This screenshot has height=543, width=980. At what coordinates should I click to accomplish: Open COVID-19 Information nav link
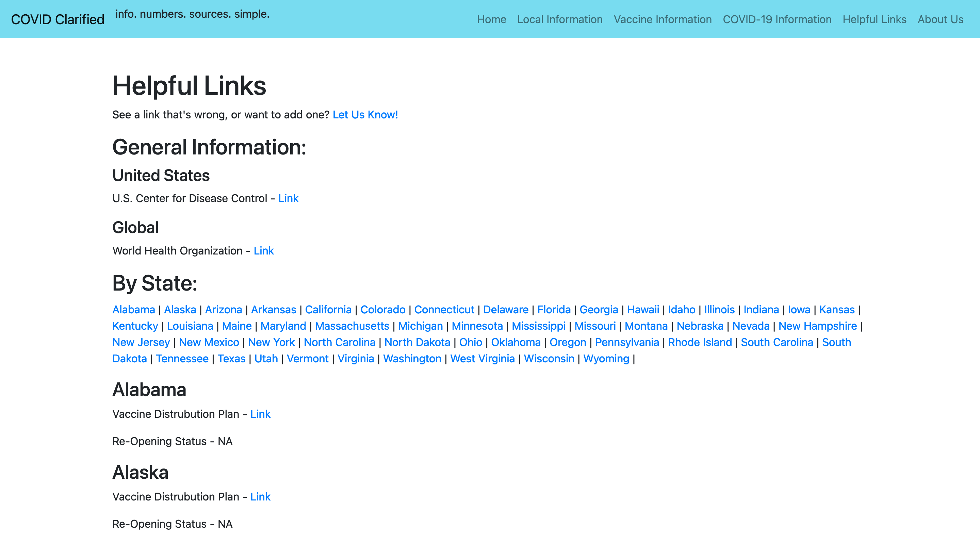click(777, 19)
